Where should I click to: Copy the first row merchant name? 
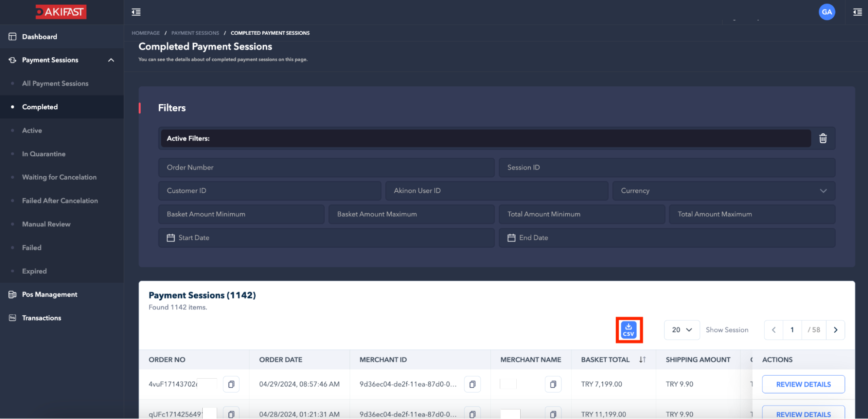553,384
